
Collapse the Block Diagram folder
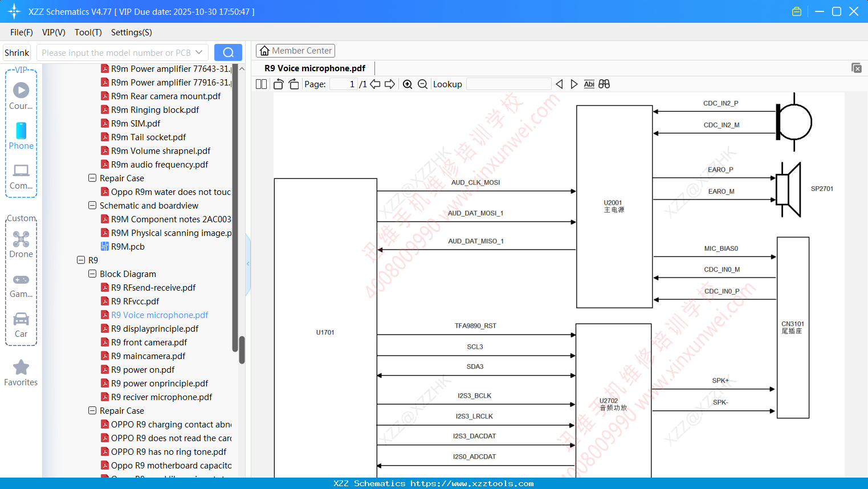pos(92,274)
